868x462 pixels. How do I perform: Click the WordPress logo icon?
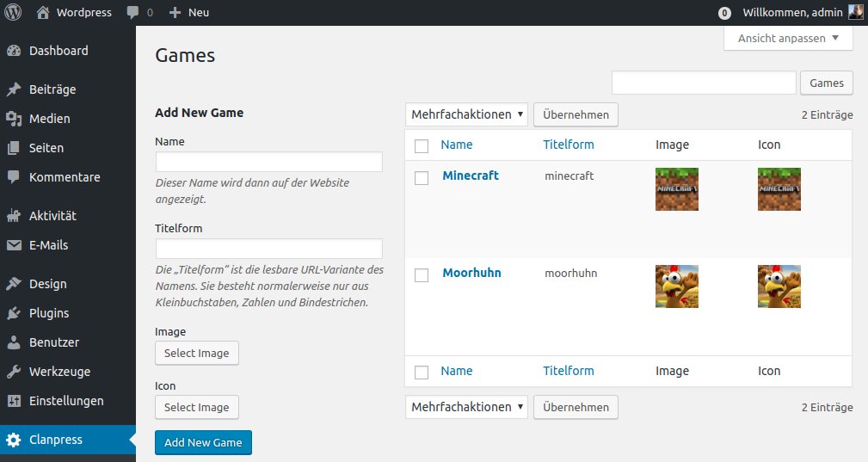[14, 13]
